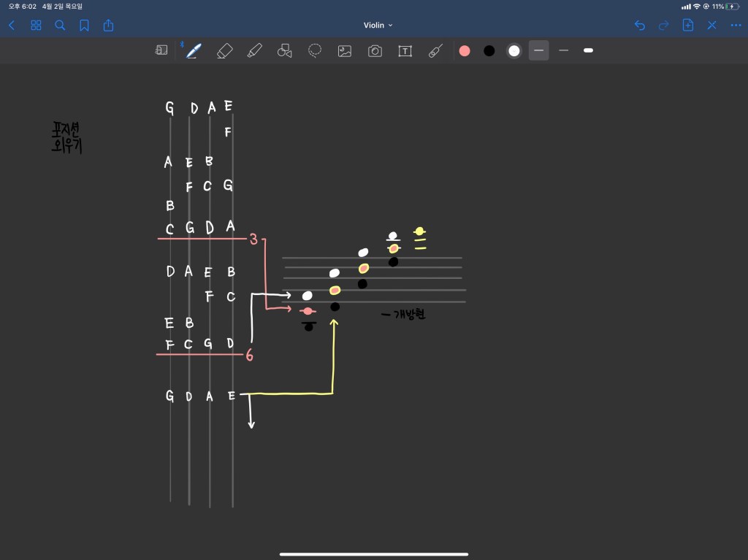Choose the pink pen color swatch
This screenshot has height=560, width=748.
coord(465,50)
